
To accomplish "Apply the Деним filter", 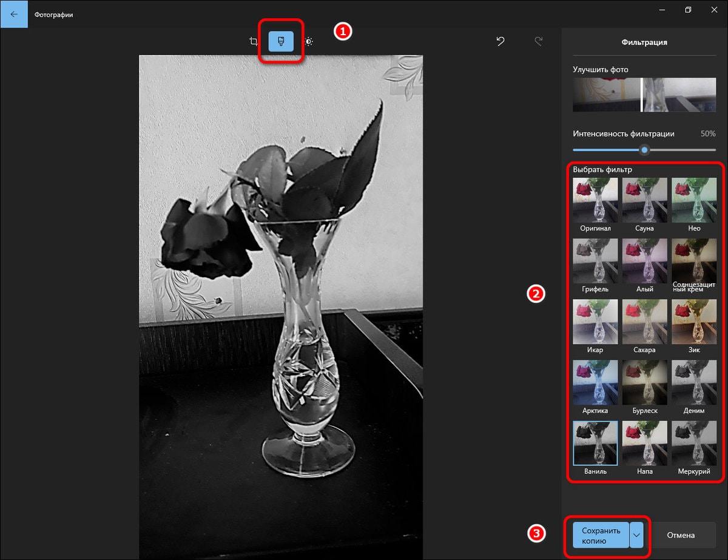I will (694, 382).
